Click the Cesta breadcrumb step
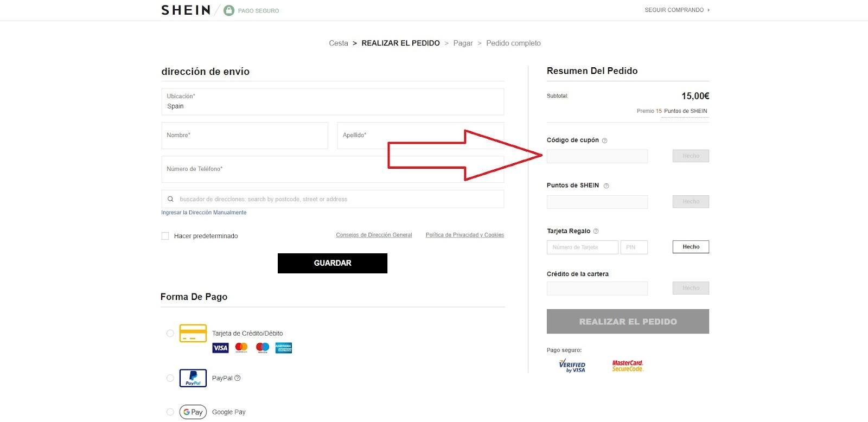This screenshot has height=422, width=868. (x=339, y=43)
